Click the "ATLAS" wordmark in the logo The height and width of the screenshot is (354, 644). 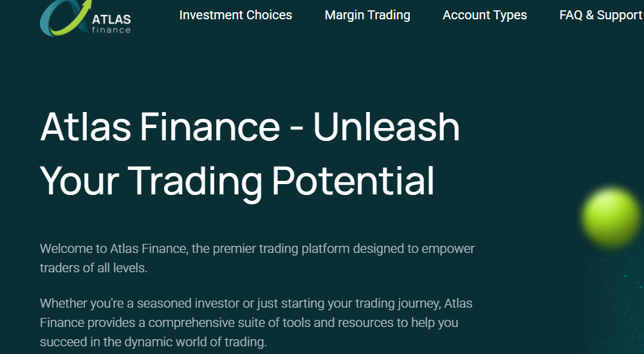(111, 18)
